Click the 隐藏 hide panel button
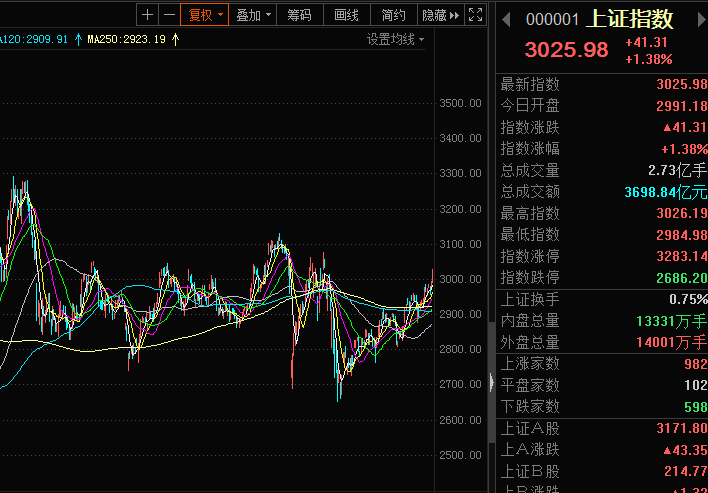The width and height of the screenshot is (708, 493). pyautogui.click(x=440, y=15)
